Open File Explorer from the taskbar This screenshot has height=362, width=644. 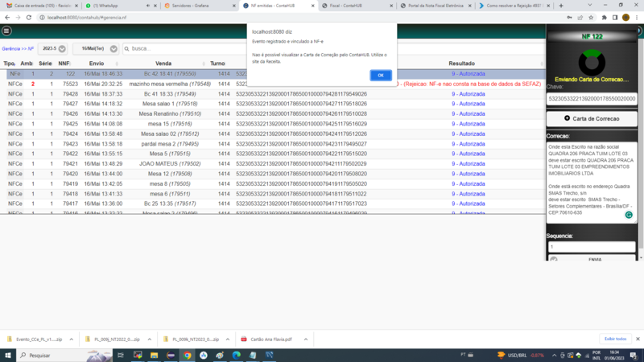click(154, 356)
